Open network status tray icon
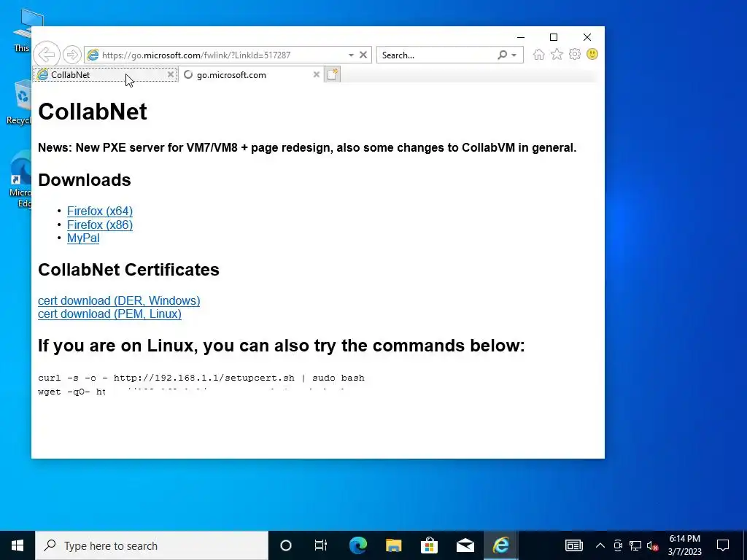The width and height of the screenshot is (747, 560). (x=635, y=545)
